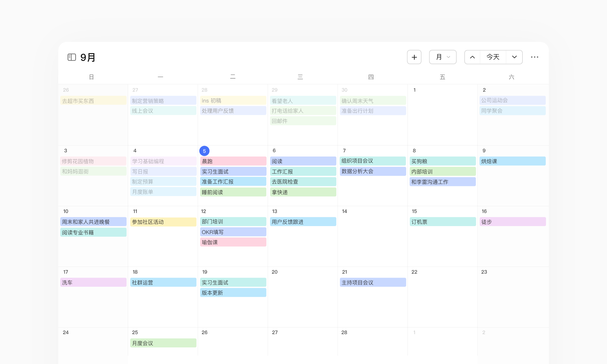The height and width of the screenshot is (364, 607).
Task: Toggle the sidebar panel icon
Action: (x=72, y=57)
